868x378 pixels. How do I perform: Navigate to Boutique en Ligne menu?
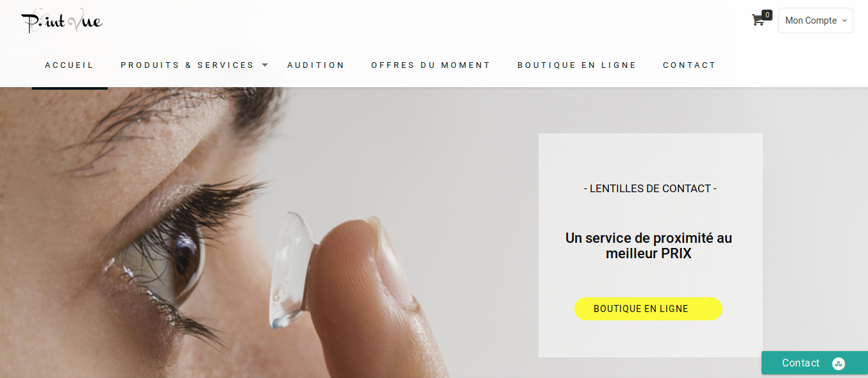[x=577, y=65]
